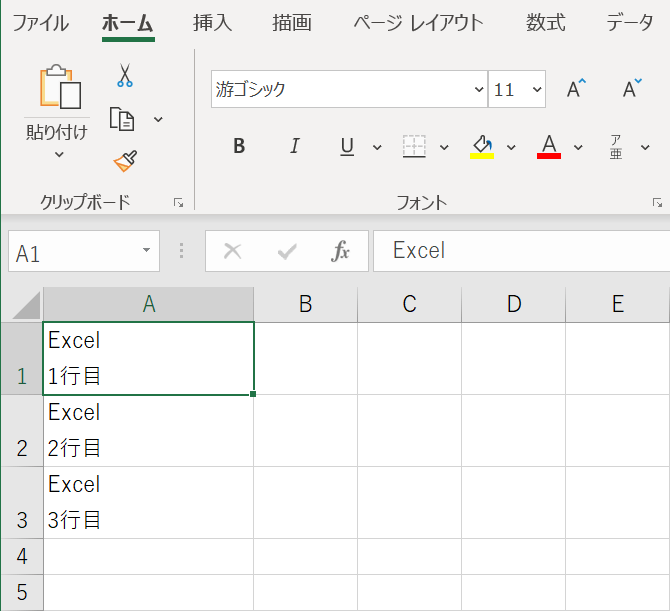Image resolution: width=670 pixels, height=611 pixels.
Task: Select cell containing Excel 3行目
Action: pos(149,502)
